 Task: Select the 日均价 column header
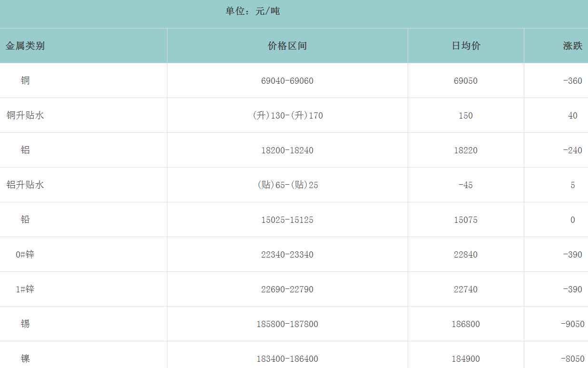point(466,46)
